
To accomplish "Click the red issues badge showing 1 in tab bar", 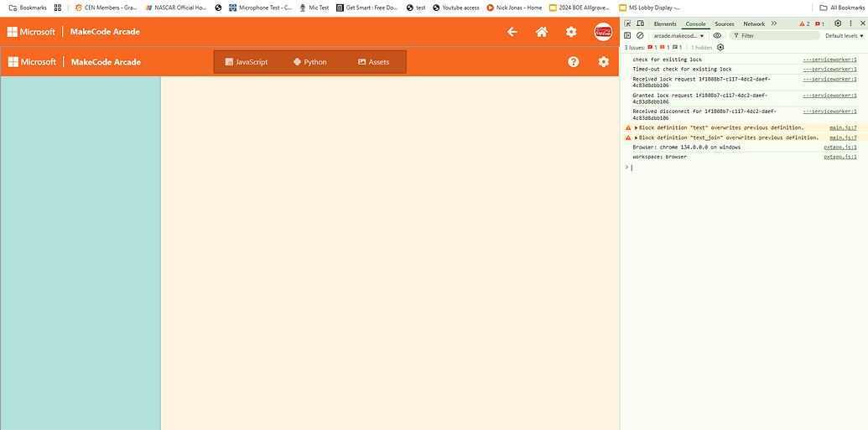I will (x=820, y=23).
